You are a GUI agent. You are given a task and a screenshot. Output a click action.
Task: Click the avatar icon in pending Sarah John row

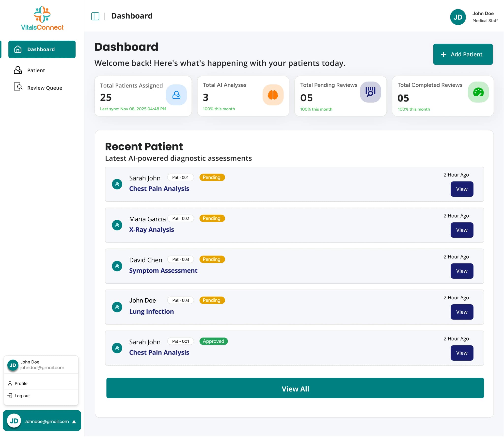pos(117,184)
